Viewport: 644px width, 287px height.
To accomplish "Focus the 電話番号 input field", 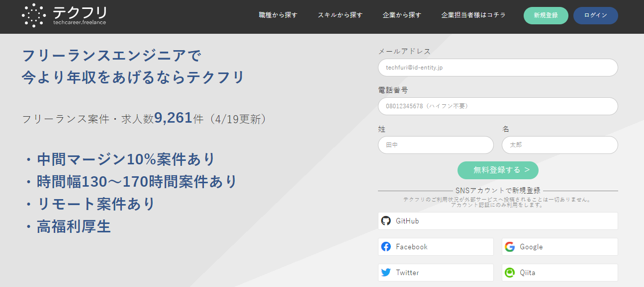I will coord(498,106).
